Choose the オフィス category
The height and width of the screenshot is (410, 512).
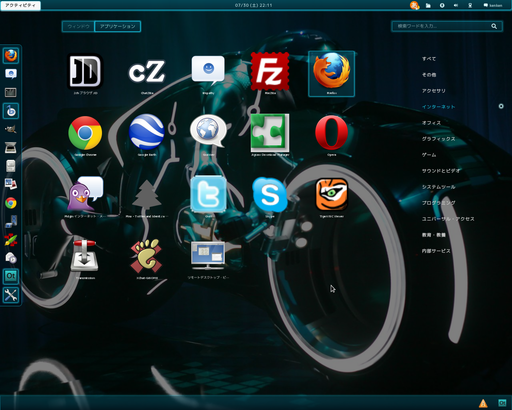point(431,123)
